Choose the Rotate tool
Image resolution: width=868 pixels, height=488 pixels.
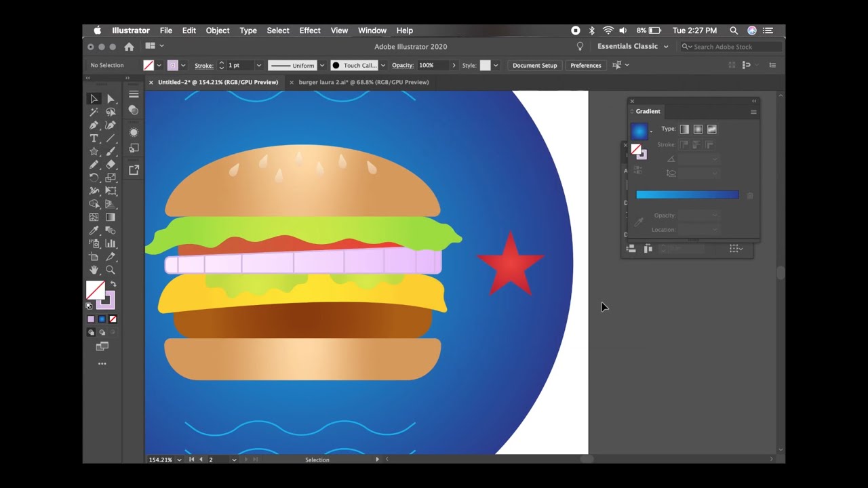[x=94, y=178]
